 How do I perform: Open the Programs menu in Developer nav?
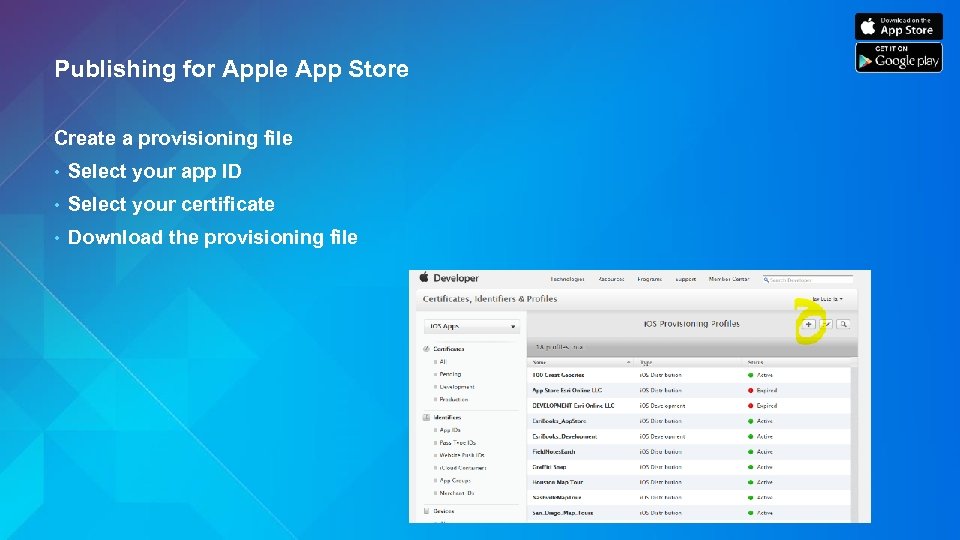pos(649,279)
